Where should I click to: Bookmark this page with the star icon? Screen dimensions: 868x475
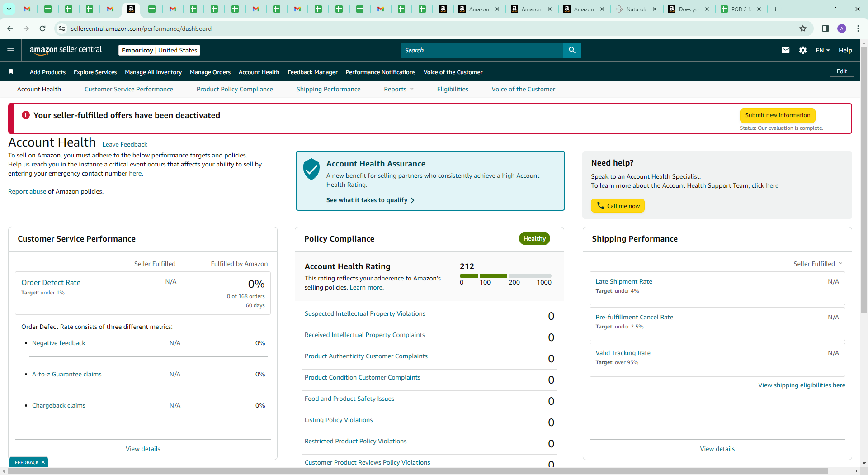tap(803, 28)
